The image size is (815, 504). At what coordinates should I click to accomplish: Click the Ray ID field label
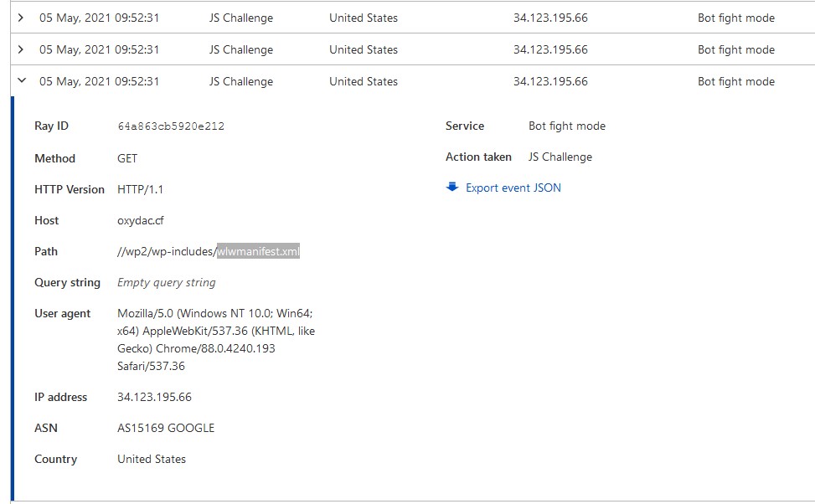[51, 126]
